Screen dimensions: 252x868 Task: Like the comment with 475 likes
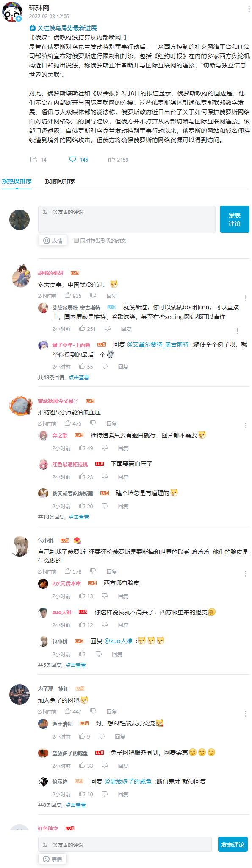point(68,423)
